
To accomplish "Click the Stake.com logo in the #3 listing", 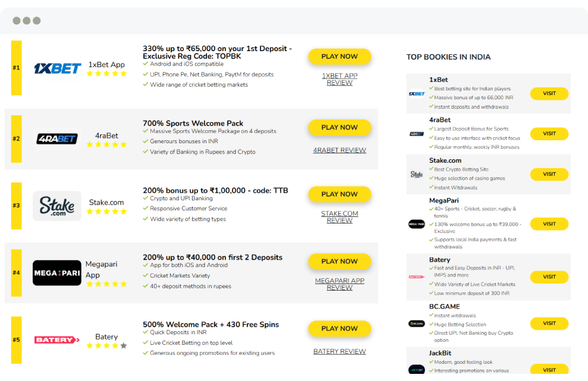I will pyautogui.click(x=56, y=206).
